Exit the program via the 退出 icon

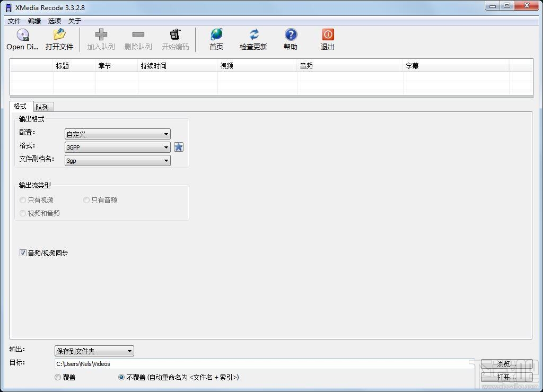click(x=327, y=38)
